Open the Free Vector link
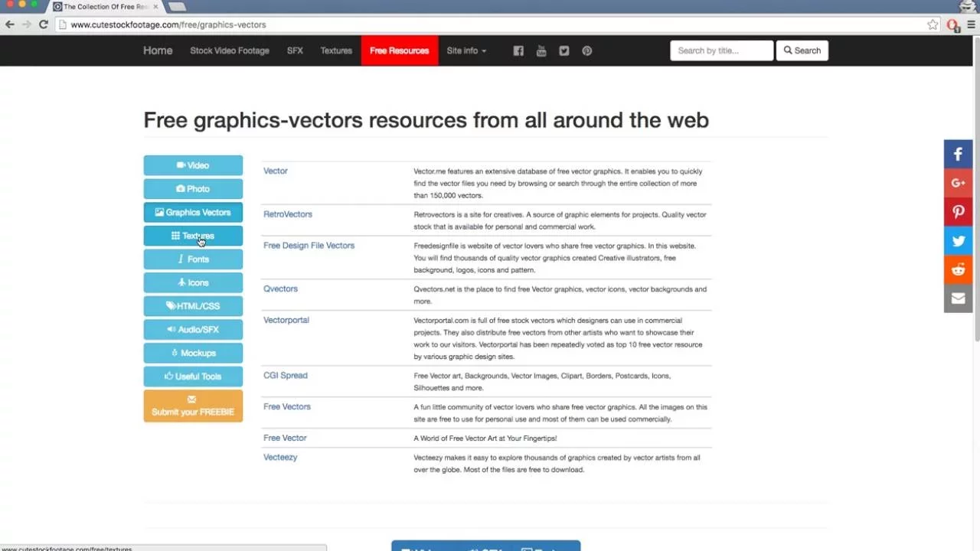Image resolution: width=980 pixels, height=551 pixels. pyautogui.click(x=285, y=438)
